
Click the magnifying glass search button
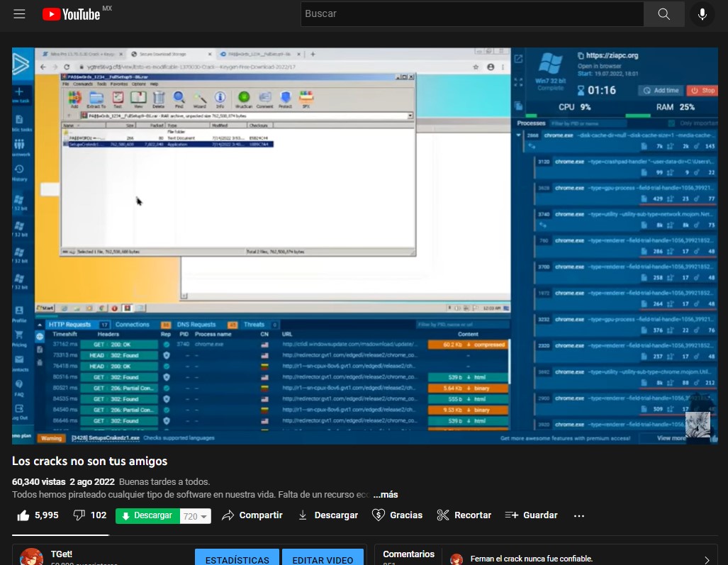coord(664,14)
